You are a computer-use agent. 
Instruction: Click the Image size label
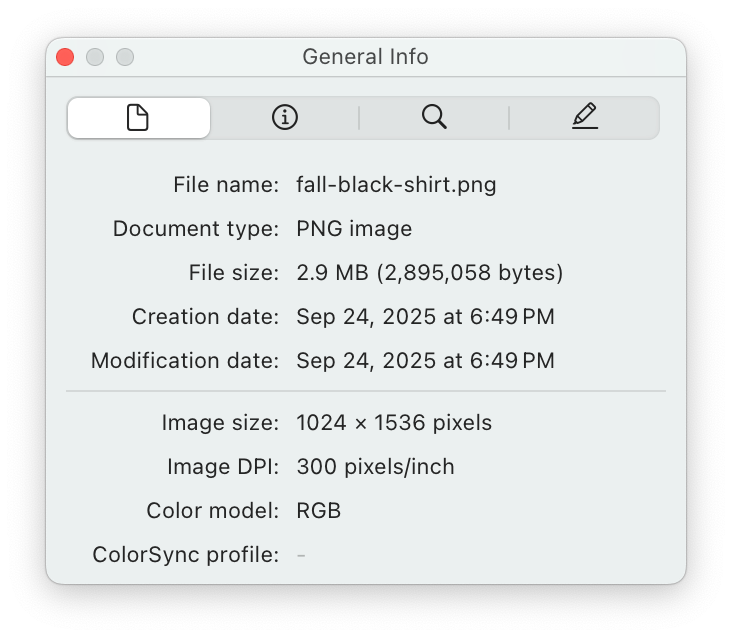[220, 423]
